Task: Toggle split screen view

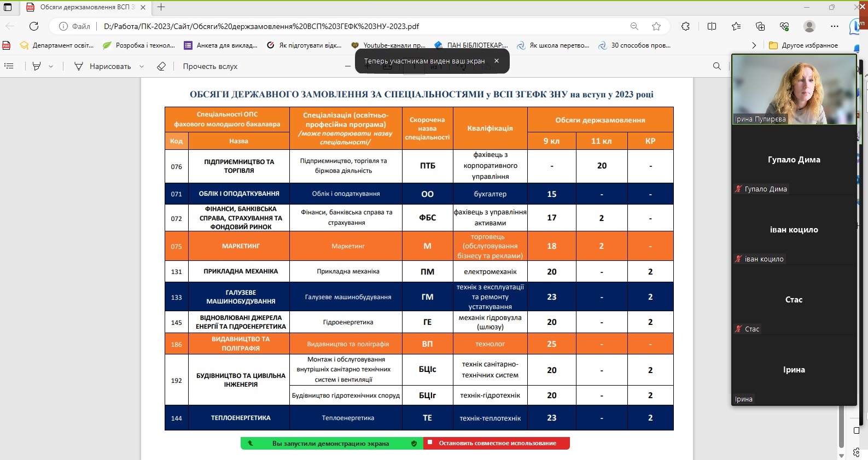Action: pos(712,26)
